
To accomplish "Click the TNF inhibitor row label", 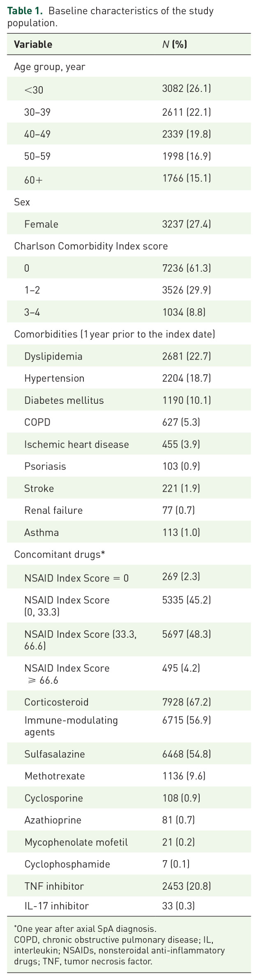I will pos(54,886).
